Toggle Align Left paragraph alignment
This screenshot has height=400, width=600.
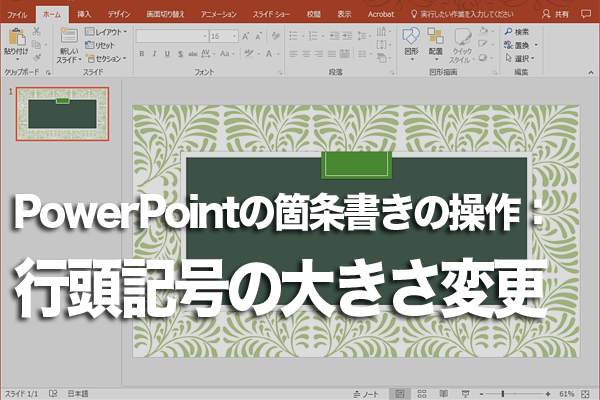tap(293, 54)
